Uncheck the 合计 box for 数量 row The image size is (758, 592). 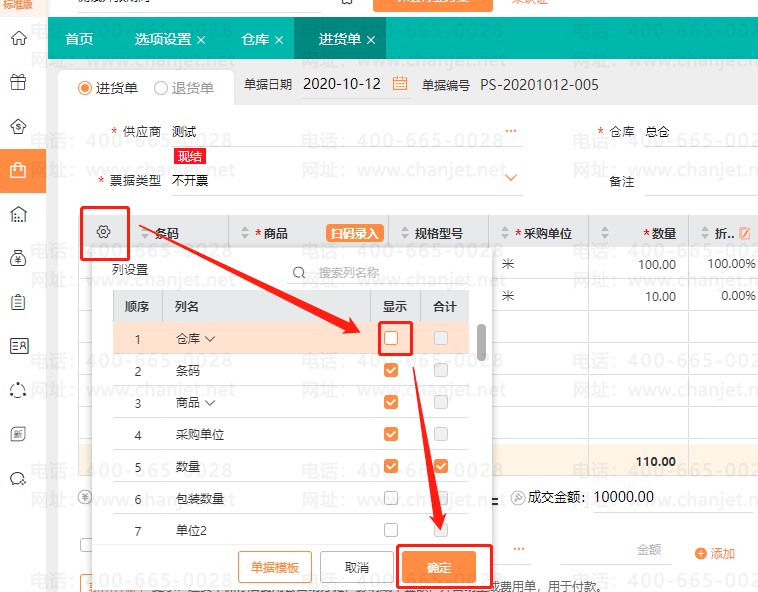(x=441, y=466)
